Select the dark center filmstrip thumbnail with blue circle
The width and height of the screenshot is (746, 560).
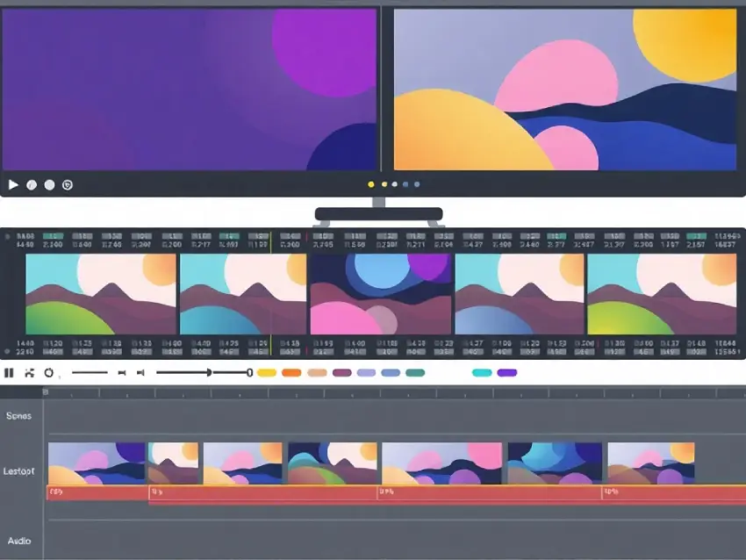click(381, 295)
